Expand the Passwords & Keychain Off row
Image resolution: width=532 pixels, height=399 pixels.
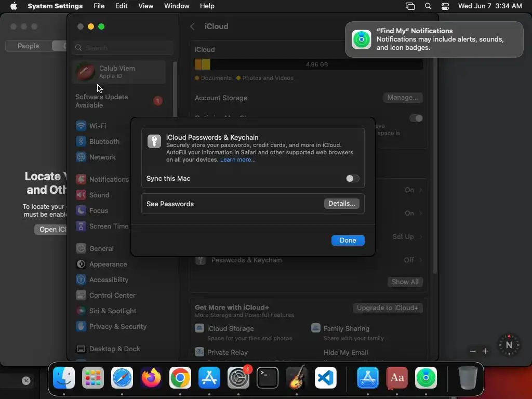308,260
